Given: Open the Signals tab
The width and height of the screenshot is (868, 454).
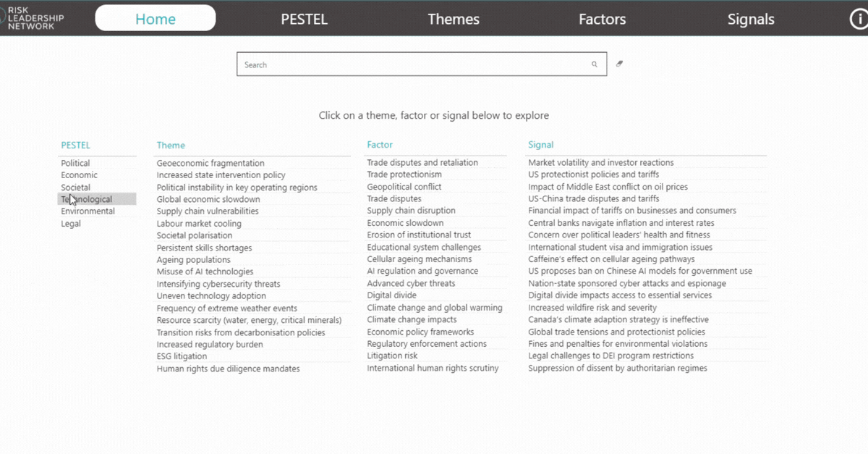Looking at the screenshot, I should coord(751,20).
